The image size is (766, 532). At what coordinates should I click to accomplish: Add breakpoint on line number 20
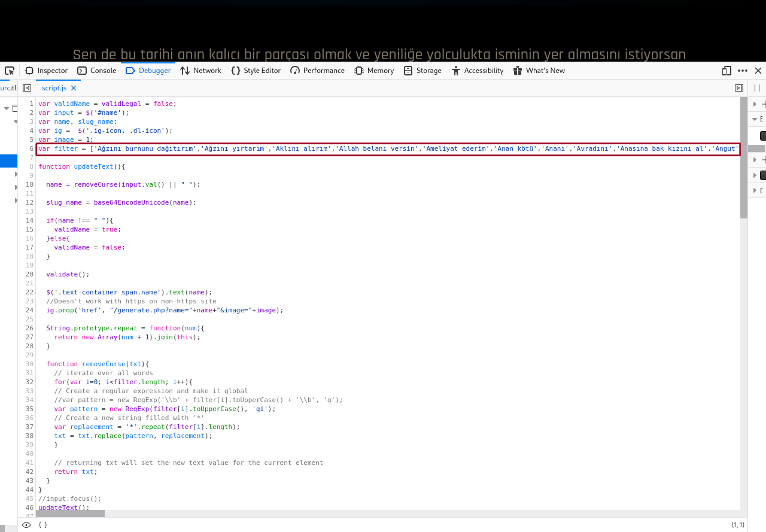29,274
